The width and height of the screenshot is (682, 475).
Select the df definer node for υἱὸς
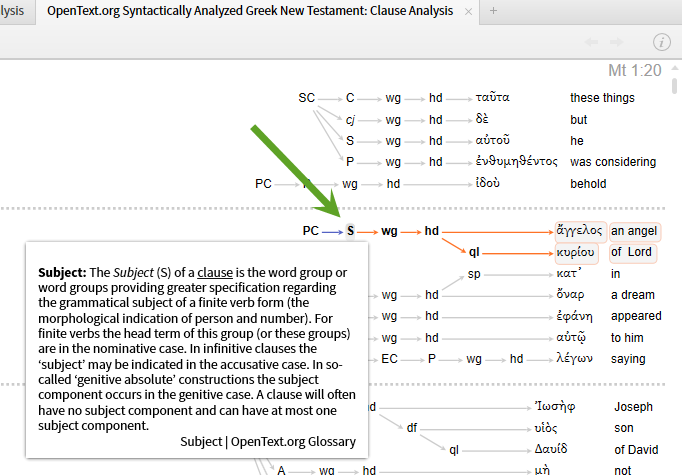[x=411, y=428]
